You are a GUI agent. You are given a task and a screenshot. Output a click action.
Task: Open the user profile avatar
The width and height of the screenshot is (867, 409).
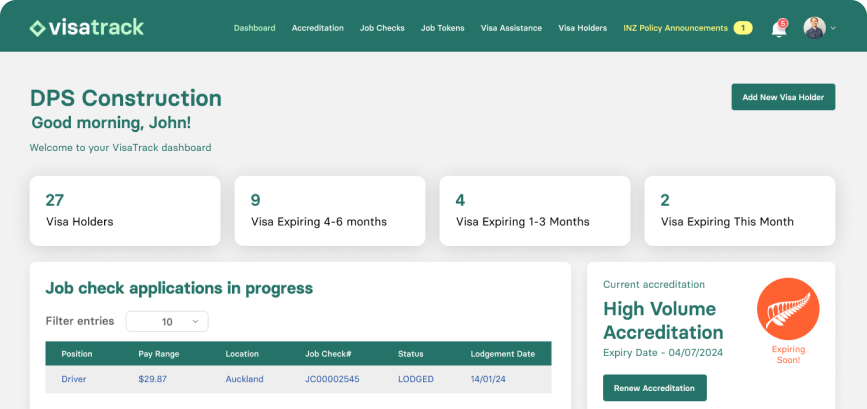[814, 28]
